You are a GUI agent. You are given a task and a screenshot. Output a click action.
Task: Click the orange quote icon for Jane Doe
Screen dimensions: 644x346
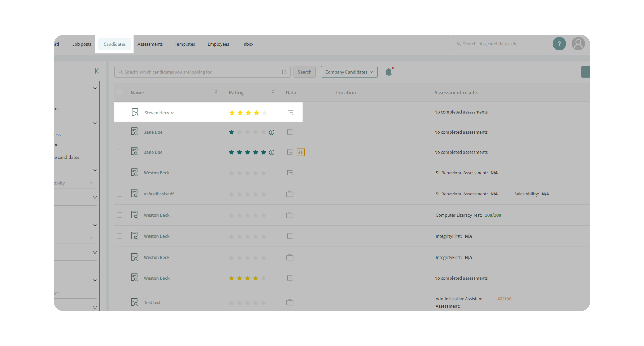300,152
